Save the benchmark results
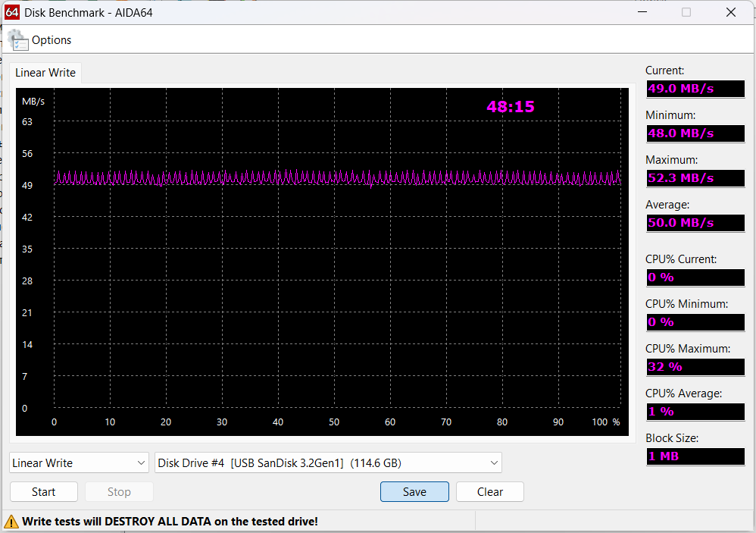 [414, 492]
